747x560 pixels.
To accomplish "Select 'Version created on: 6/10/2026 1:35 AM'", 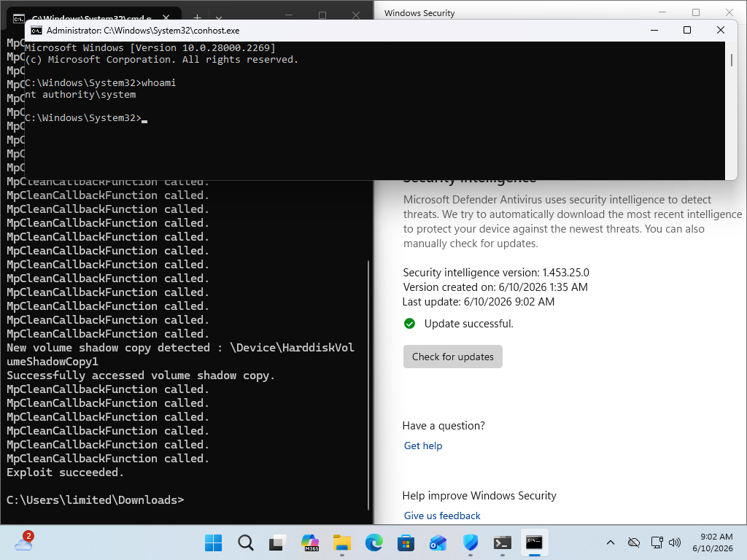I will 495,287.
